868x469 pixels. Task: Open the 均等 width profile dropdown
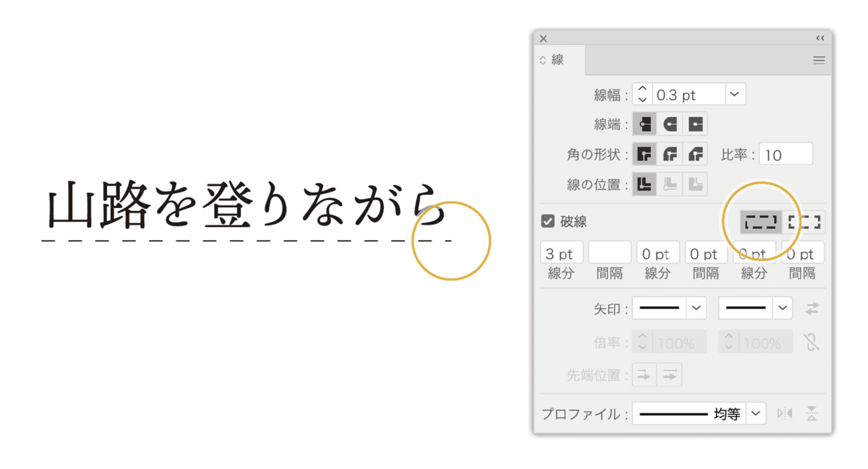click(x=757, y=413)
